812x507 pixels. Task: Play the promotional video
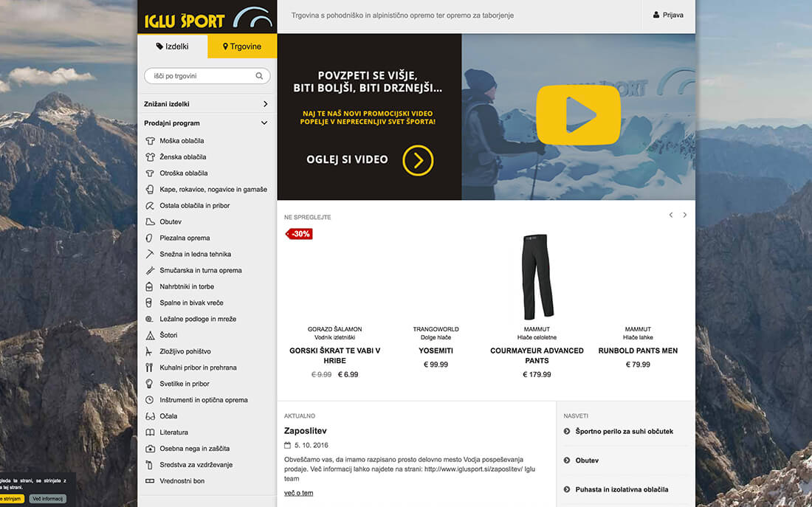point(578,115)
